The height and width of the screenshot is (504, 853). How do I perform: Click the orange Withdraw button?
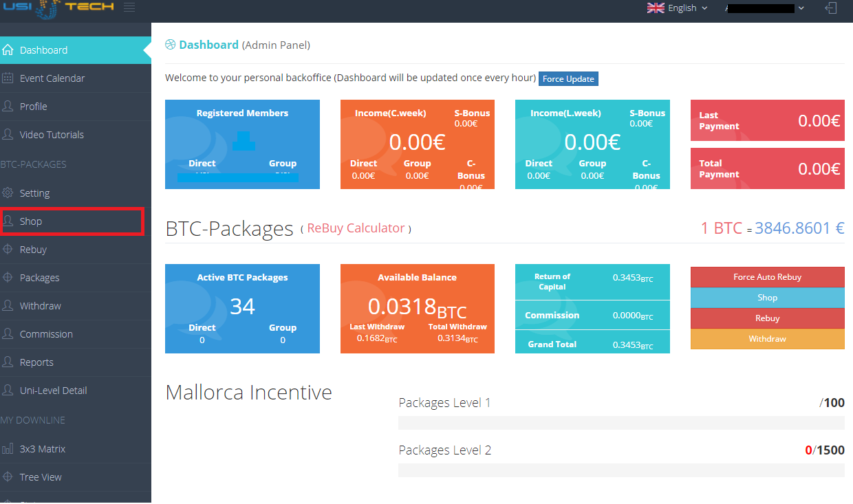coord(767,339)
